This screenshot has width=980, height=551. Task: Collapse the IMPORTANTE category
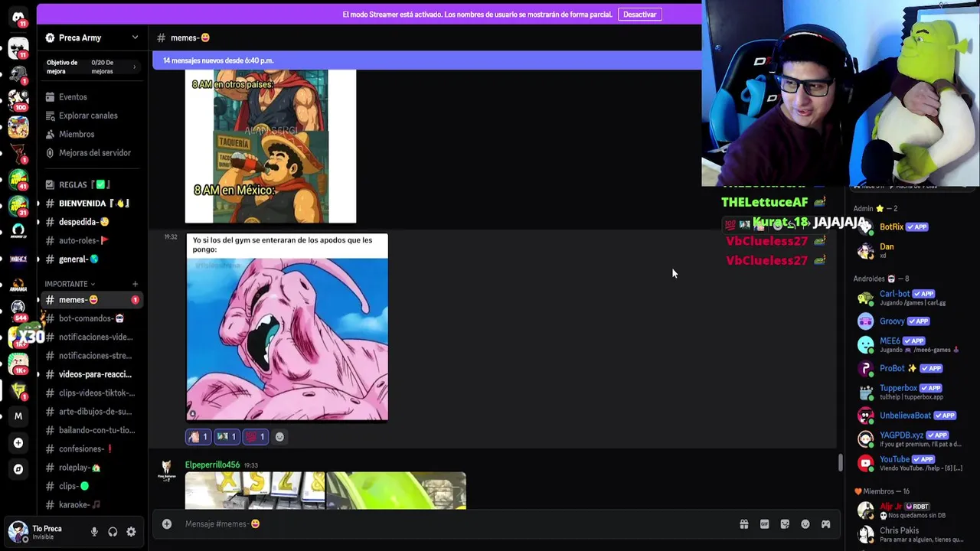[x=70, y=284]
